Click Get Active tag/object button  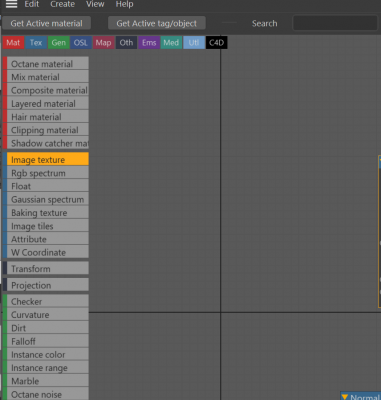156,23
